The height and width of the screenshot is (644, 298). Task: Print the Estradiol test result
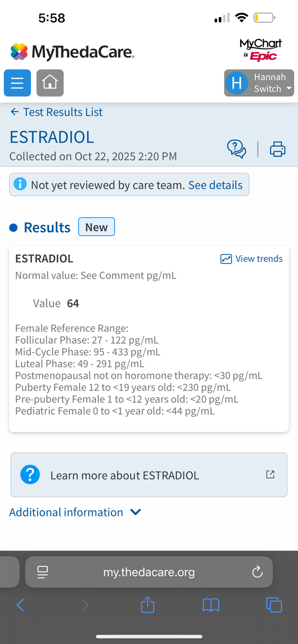coord(278,149)
